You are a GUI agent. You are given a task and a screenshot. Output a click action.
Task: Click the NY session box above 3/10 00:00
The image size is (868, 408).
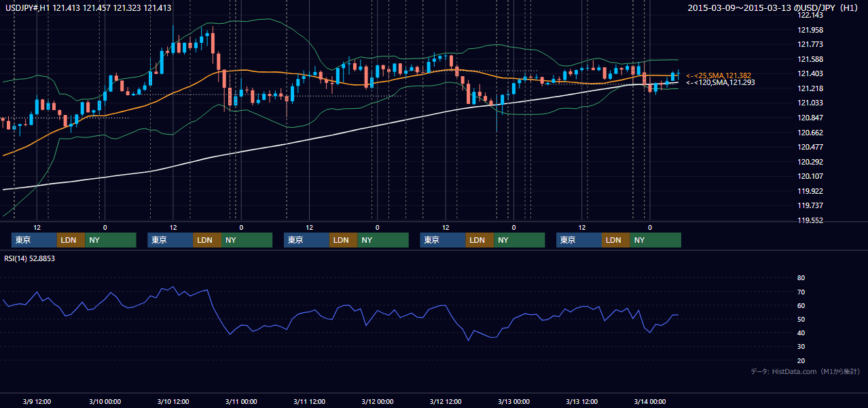tap(111, 240)
